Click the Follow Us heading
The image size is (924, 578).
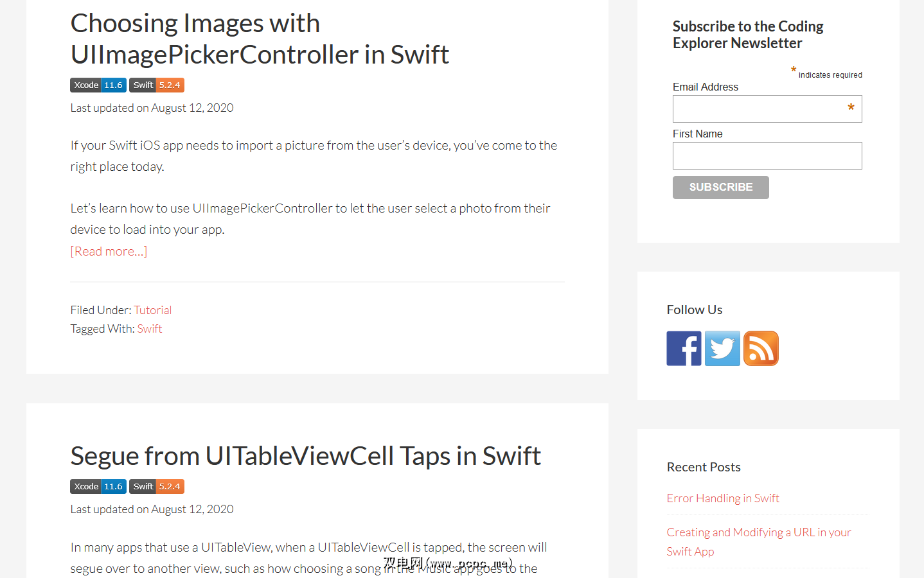click(x=695, y=310)
